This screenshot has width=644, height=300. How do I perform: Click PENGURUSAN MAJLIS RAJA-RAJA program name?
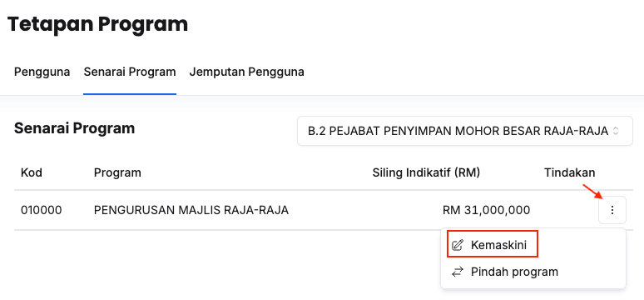tap(191, 210)
